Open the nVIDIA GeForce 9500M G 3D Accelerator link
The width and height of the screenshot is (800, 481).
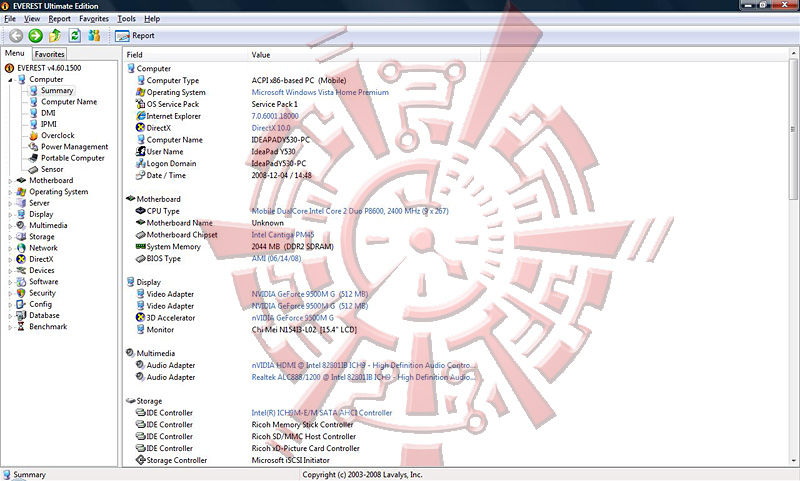click(292, 318)
